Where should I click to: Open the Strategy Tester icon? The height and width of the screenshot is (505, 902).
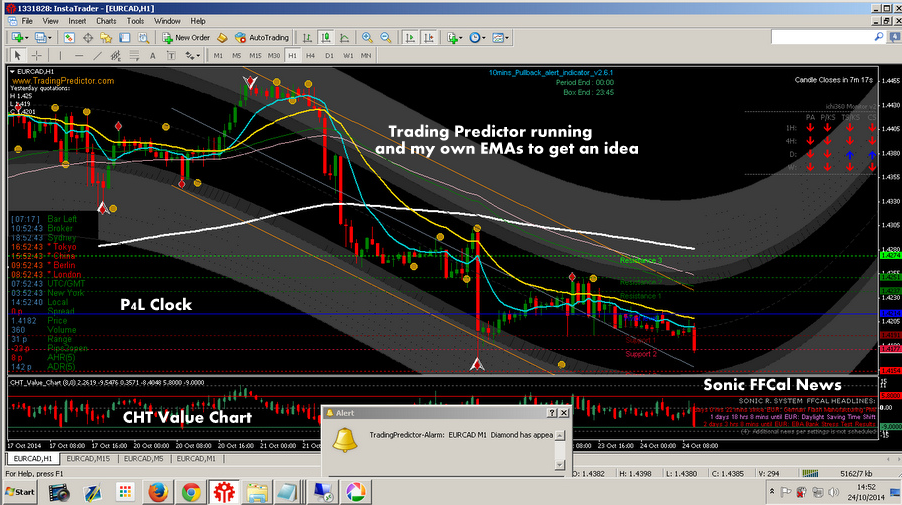143,37
